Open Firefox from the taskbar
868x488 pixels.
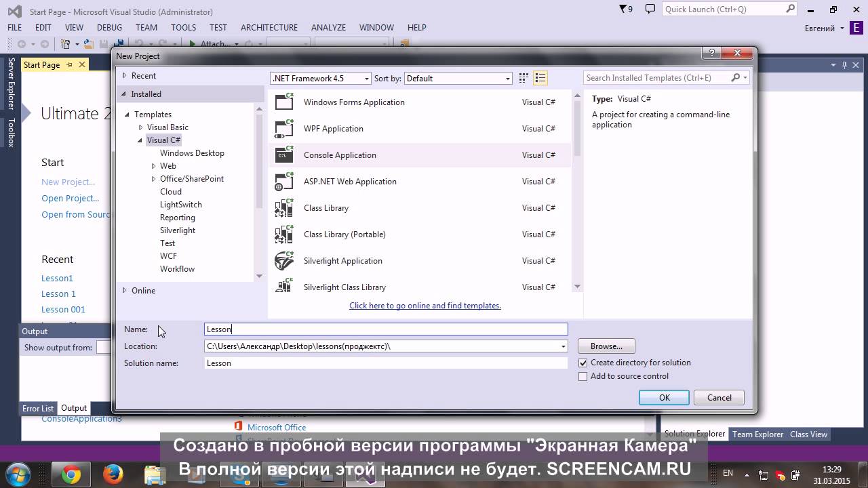113,474
